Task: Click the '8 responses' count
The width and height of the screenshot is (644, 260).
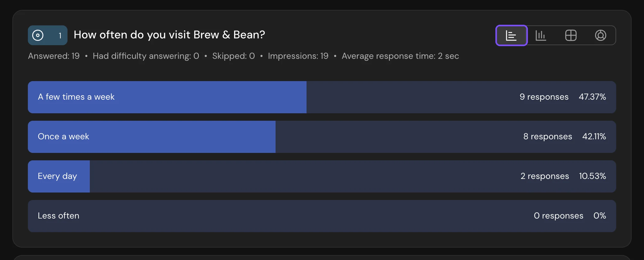Action: pyautogui.click(x=547, y=136)
